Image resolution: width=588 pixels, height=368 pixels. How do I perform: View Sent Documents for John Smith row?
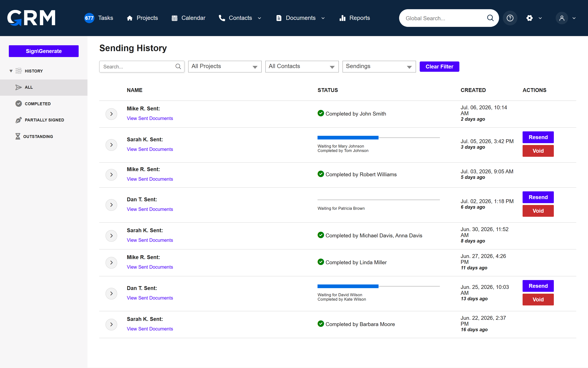point(150,118)
